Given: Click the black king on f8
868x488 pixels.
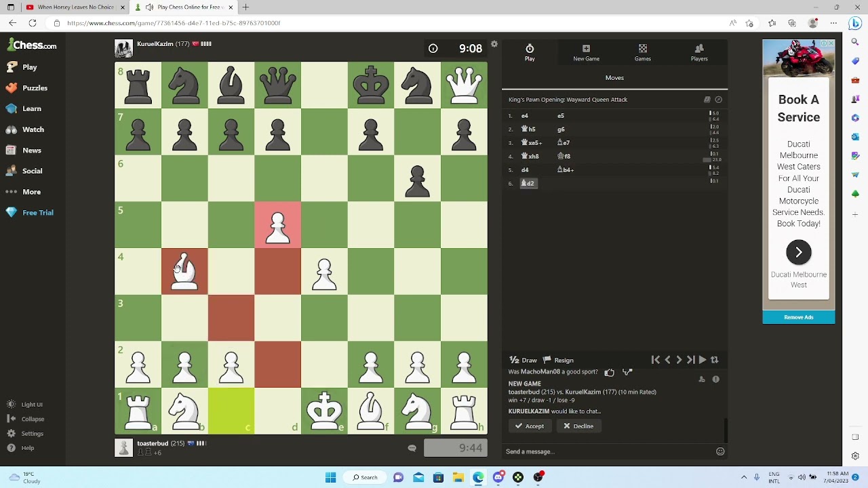Looking at the screenshot, I should (x=371, y=85).
